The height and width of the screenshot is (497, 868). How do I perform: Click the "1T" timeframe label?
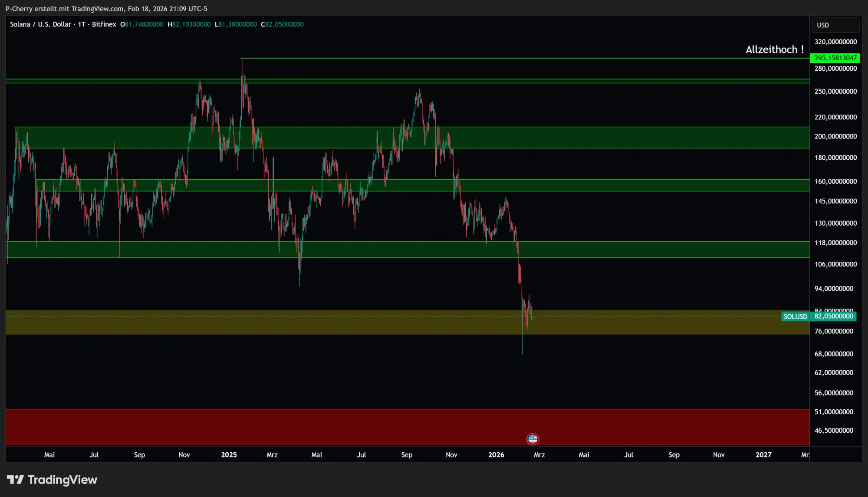(x=81, y=24)
